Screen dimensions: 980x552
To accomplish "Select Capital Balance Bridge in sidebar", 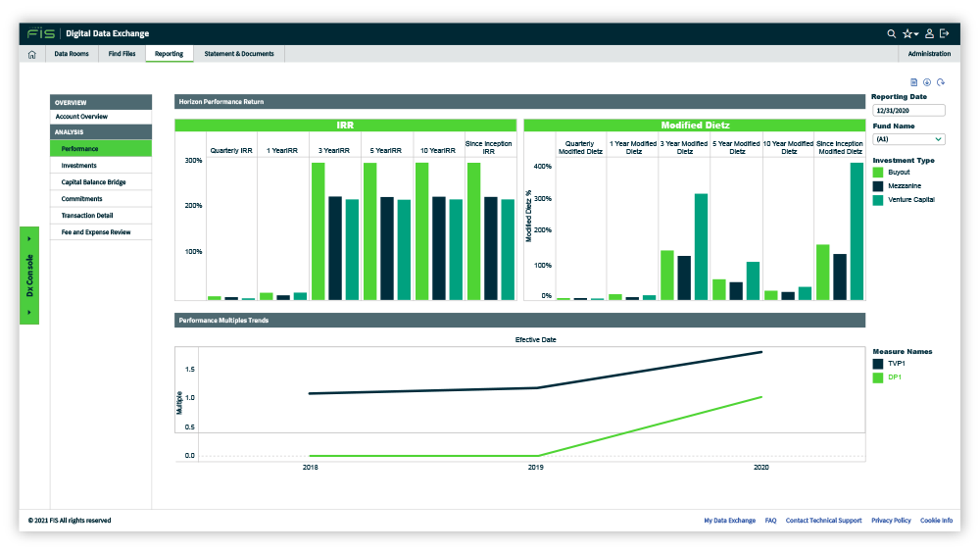I will 93,182.
